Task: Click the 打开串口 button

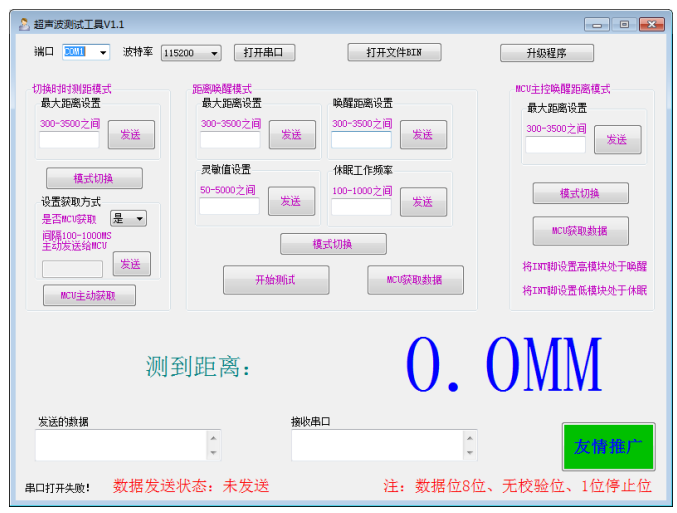Action: [x=264, y=53]
